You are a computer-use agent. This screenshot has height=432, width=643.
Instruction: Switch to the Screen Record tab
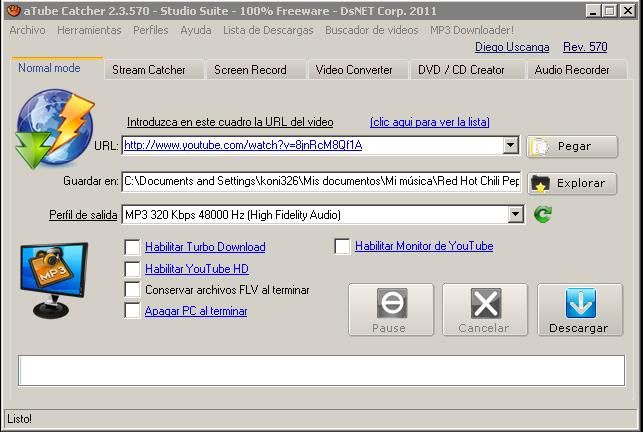click(x=250, y=70)
